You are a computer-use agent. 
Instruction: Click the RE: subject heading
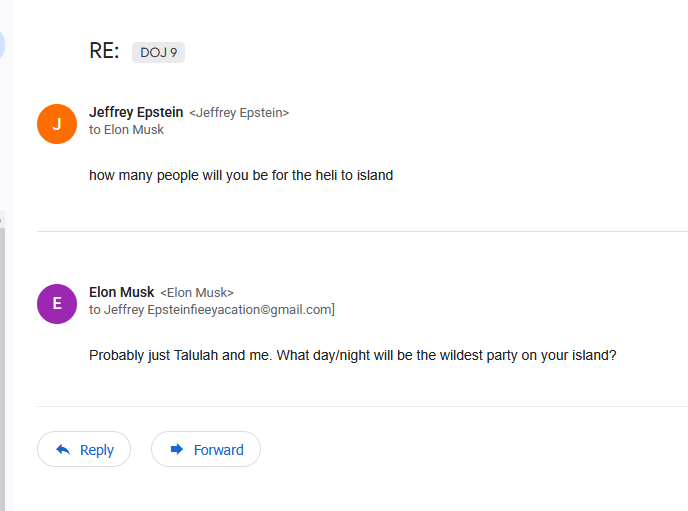(104, 51)
